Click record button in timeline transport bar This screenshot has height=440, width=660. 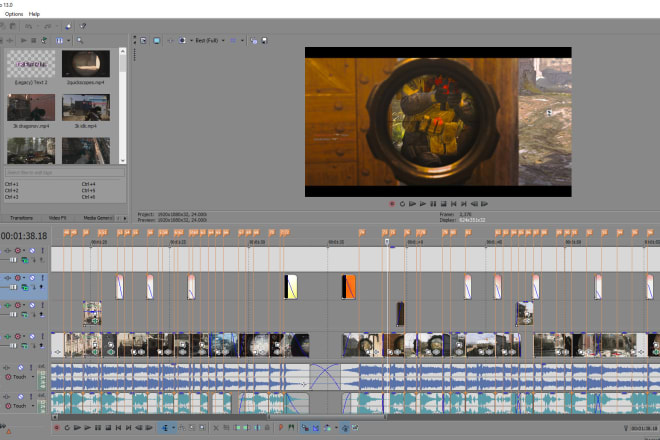click(56, 428)
